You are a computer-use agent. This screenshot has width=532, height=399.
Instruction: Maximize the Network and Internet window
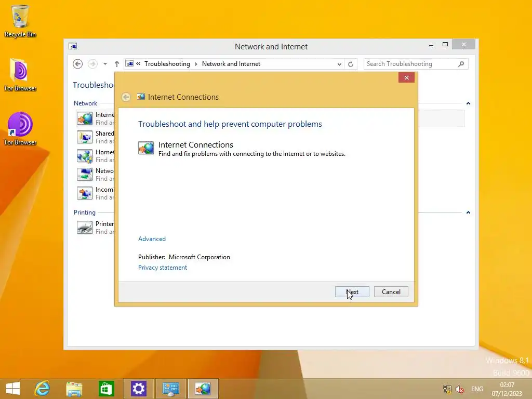coord(445,45)
